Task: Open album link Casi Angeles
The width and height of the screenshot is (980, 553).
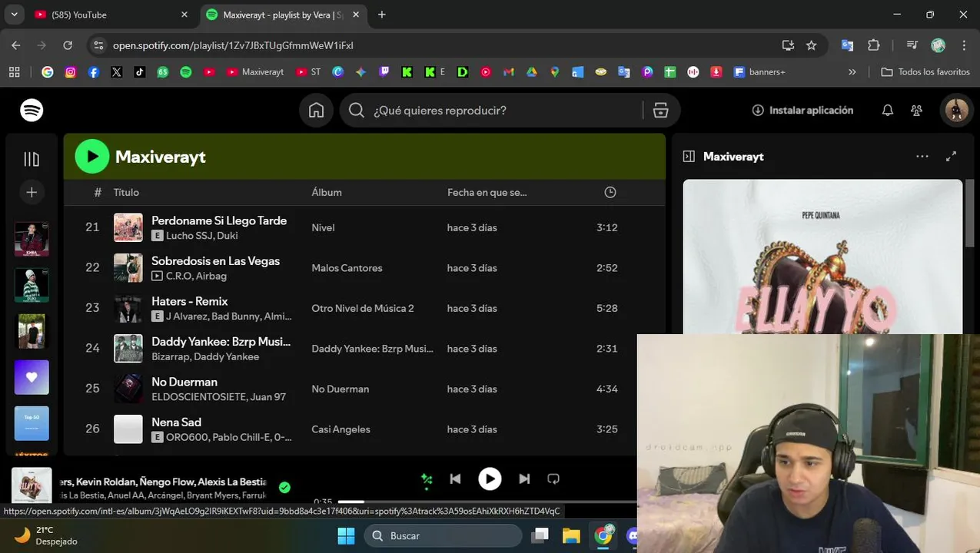Action: tap(341, 429)
